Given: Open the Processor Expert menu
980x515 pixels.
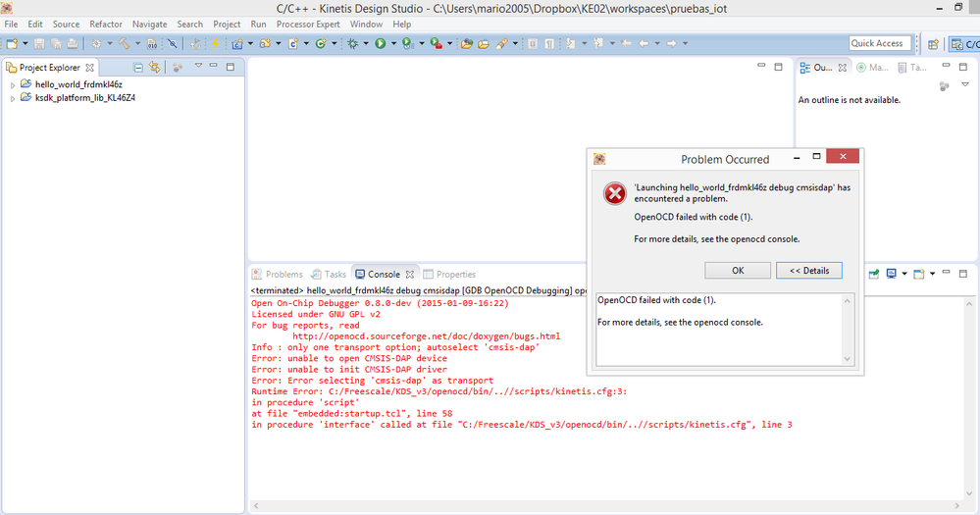Looking at the screenshot, I should click(x=308, y=24).
